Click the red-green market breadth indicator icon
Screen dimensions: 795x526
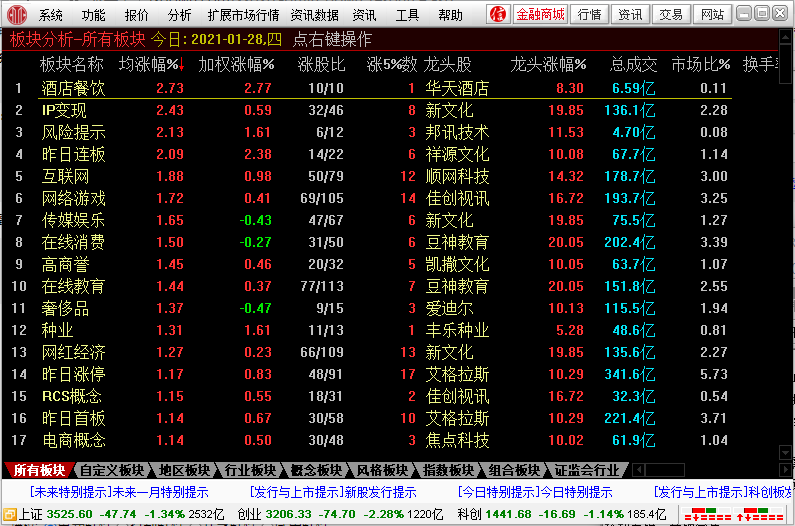[734, 515]
